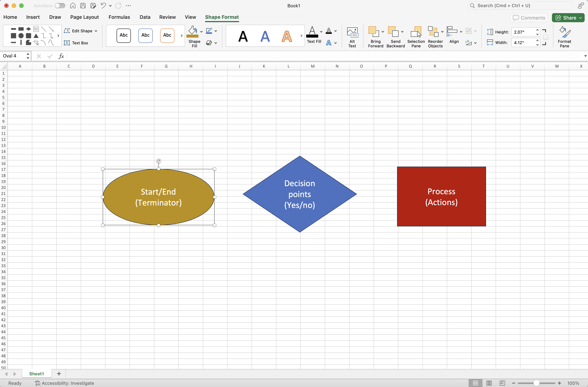Open the Review ribbon tab

[167, 17]
